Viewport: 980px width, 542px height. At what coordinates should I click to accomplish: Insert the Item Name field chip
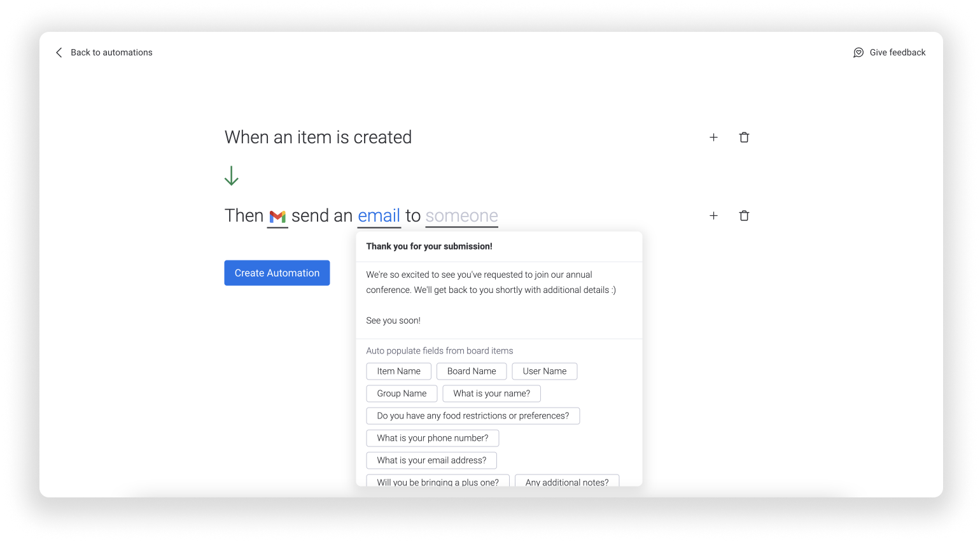point(399,371)
